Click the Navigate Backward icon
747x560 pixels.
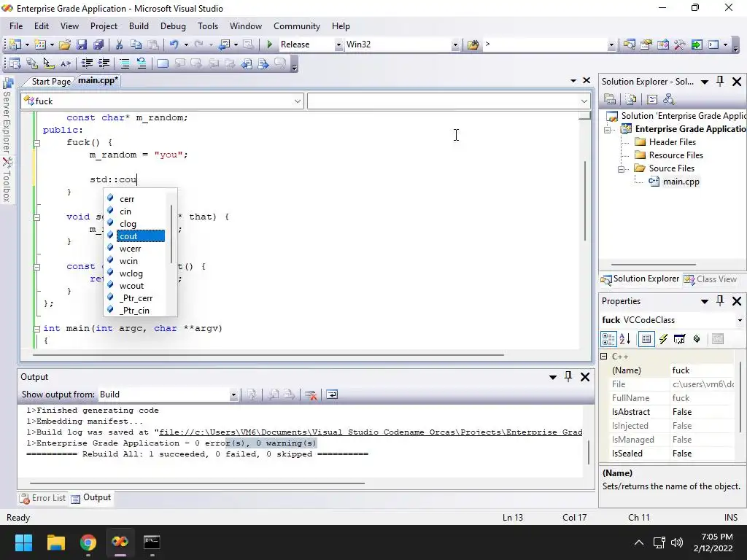click(x=224, y=44)
